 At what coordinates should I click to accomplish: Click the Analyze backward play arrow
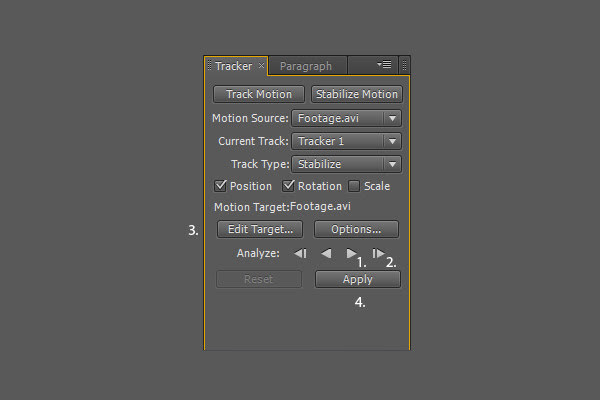tap(326, 253)
